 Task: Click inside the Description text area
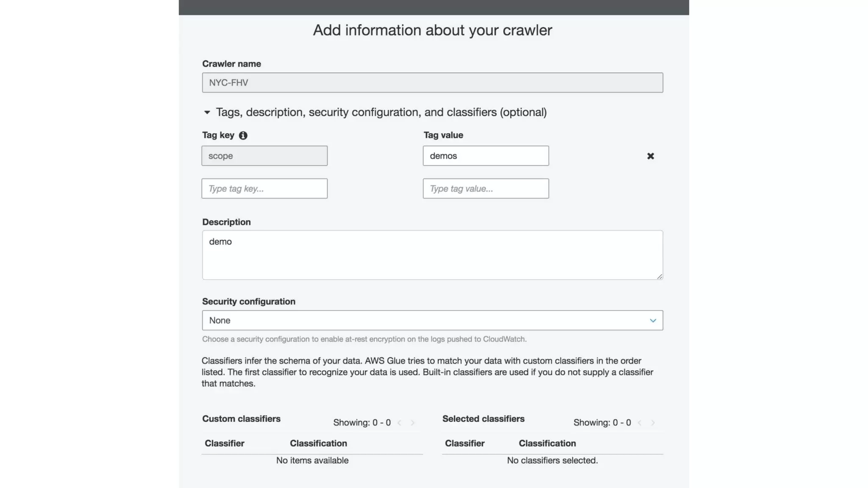pos(432,255)
